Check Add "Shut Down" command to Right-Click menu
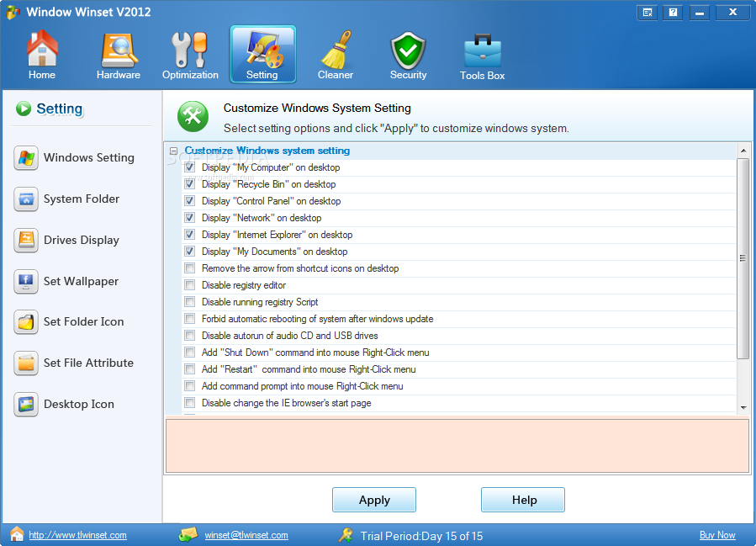Viewport: 756px width, 546px height. tap(190, 353)
